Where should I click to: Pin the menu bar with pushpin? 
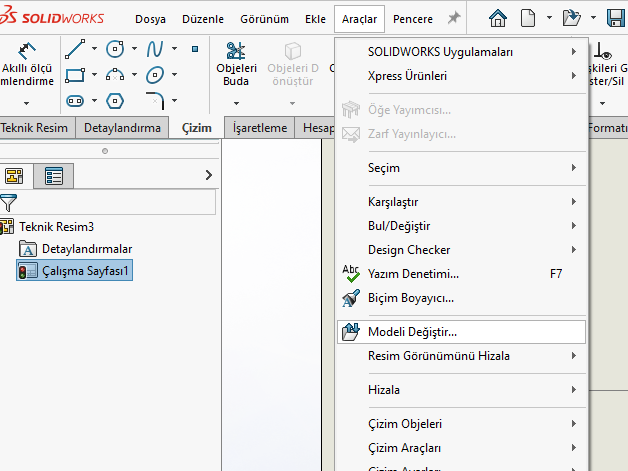pyautogui.click(x=454, y=18)
